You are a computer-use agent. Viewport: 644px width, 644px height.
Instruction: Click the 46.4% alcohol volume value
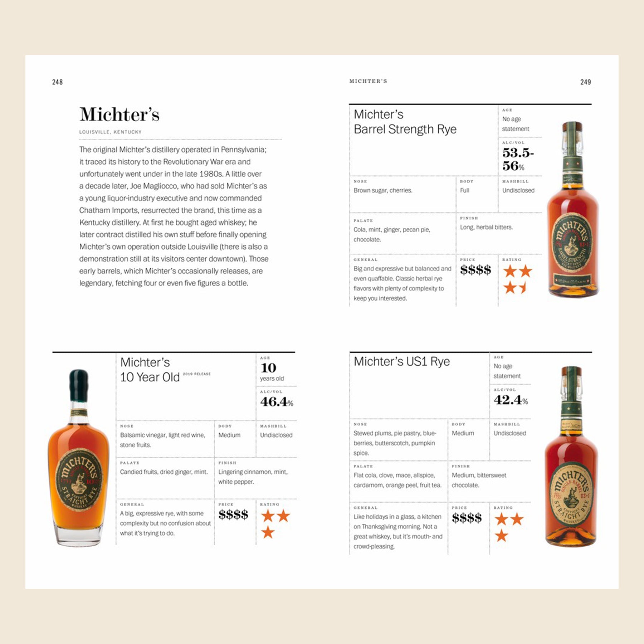pos(277,402)
